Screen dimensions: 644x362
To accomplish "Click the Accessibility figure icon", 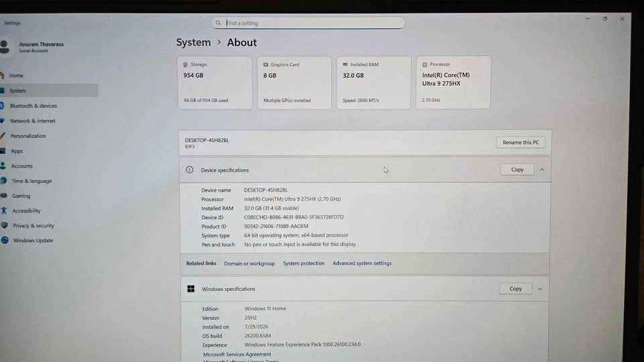I will pos(4,210).
